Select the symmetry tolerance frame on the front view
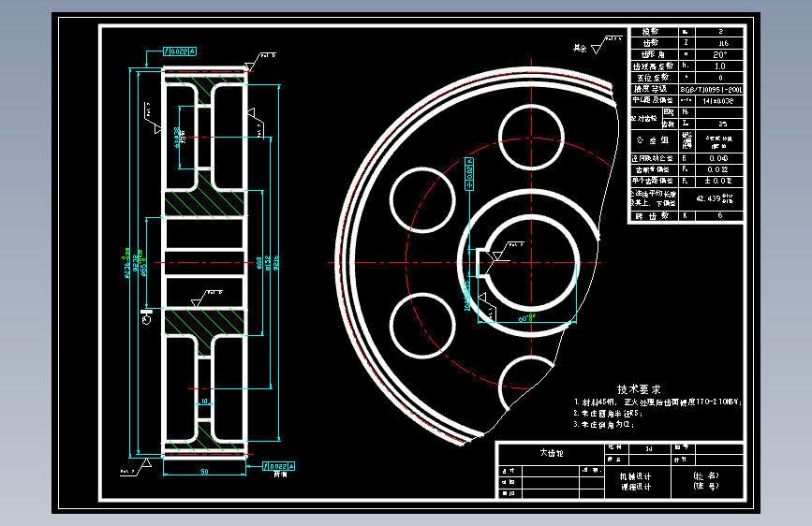This screenshot has height=526, width=812. tap(469, 174)
